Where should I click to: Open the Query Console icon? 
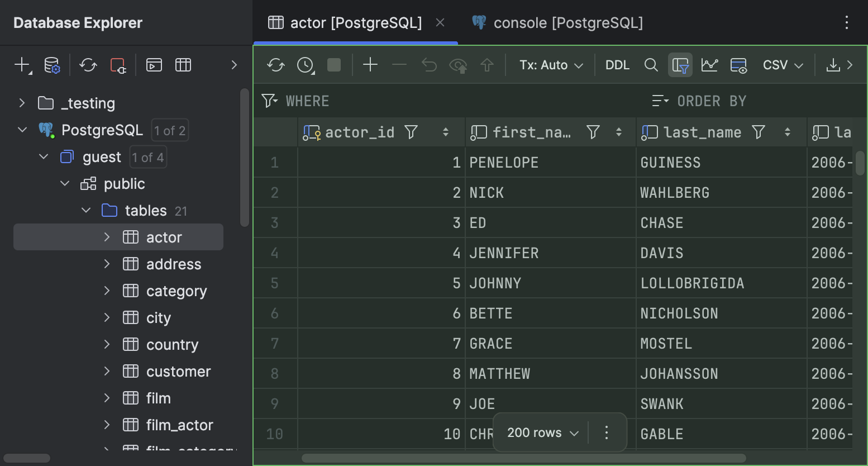click(154, 65)
